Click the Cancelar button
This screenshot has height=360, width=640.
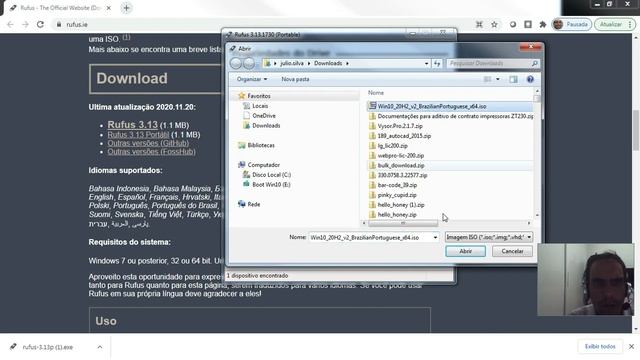(x=512, y=251)
